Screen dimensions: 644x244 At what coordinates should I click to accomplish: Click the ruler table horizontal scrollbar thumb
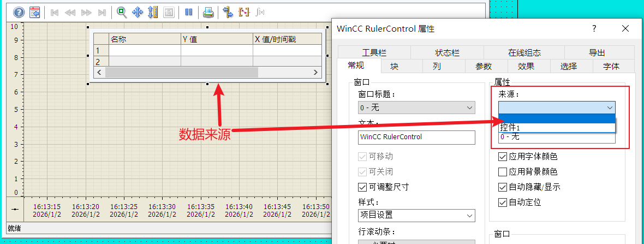[182, 72]
